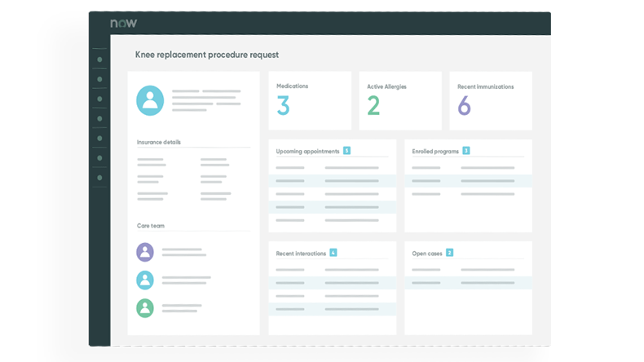Click the fourth sidebar navigation dot
This screenshot has width=644, height=362.
click(99, 118)
